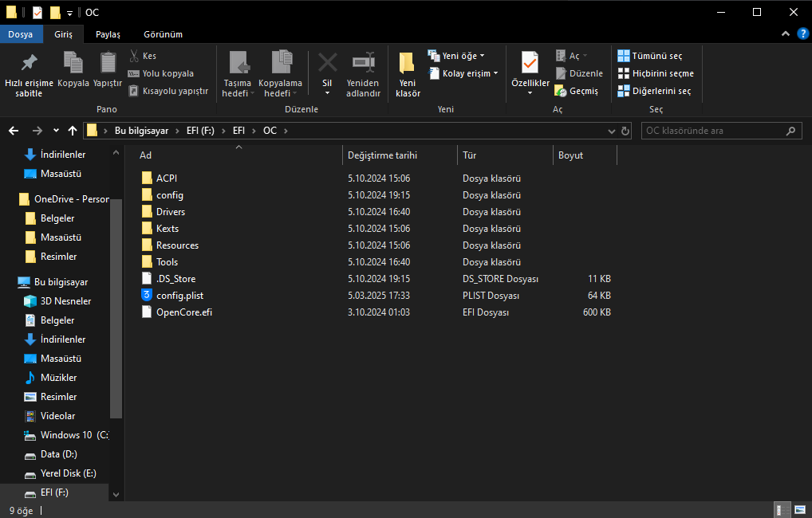Click the Yeniden adlandır rename icon

pyautogui.click(x=363, y=62)
